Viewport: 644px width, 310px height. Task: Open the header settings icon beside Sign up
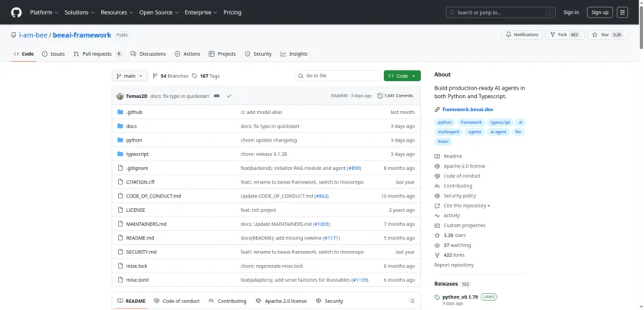[x=623, y=12]
